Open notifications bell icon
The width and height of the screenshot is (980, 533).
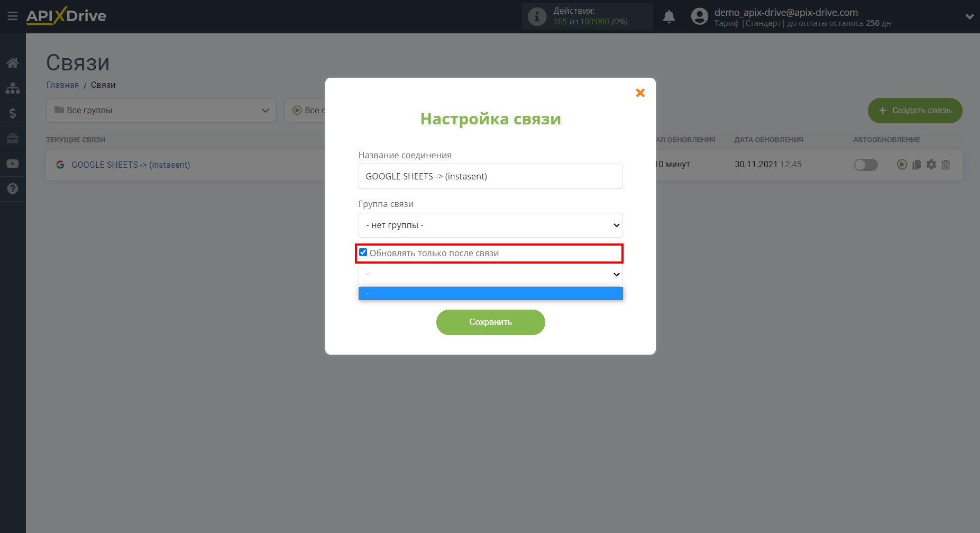(x=669, y=16)
